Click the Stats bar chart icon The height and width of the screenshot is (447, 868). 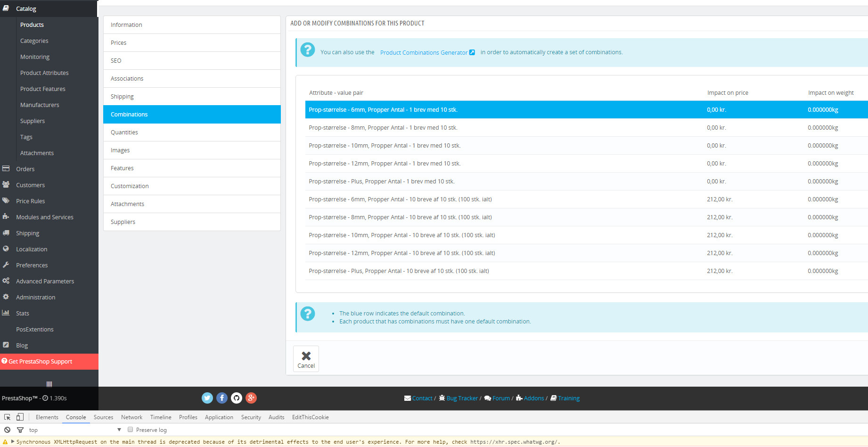[6, 313]
